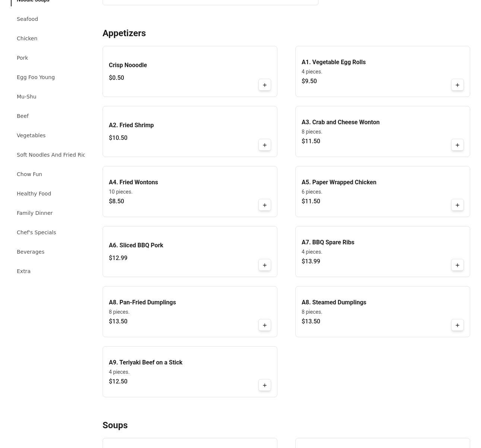This screenshot has height=448, width=481.
Task: Open the A7. BBQ Spare Ribs item card
Action: pyautogui.click(x=373, y=251)
